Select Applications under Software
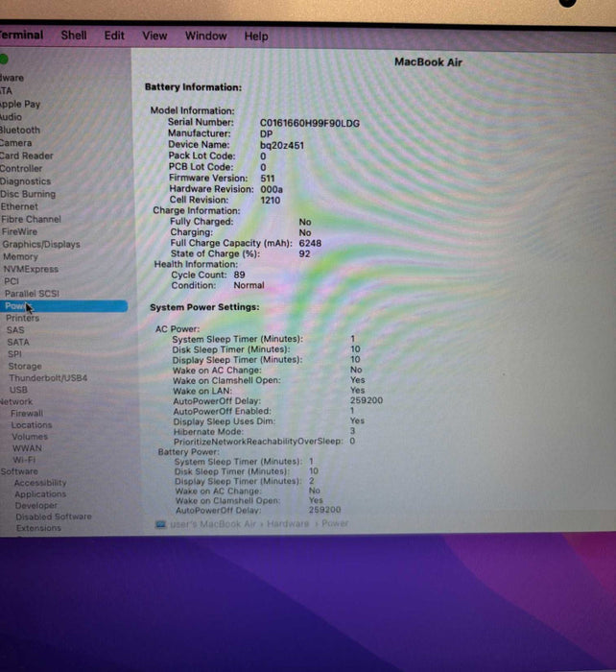Image resolution: width=616 pixels, height=672 pixels. [x=40, y=493]
